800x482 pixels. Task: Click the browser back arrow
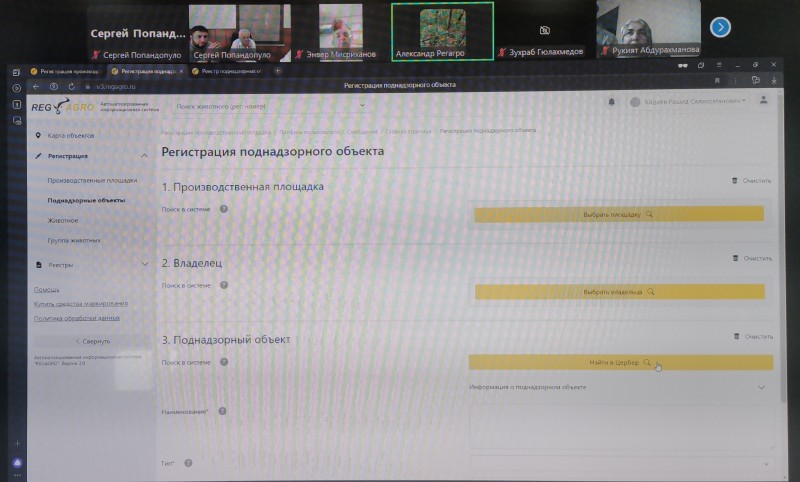pyautogui.click(x=37, y=86)
